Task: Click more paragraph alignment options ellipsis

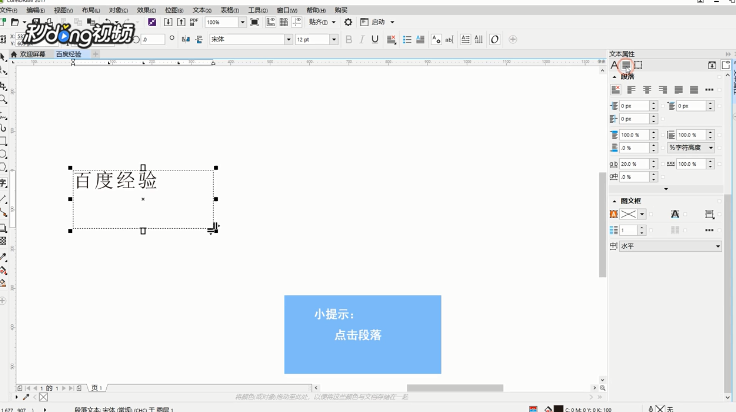Action: click(x=709, y=90)
